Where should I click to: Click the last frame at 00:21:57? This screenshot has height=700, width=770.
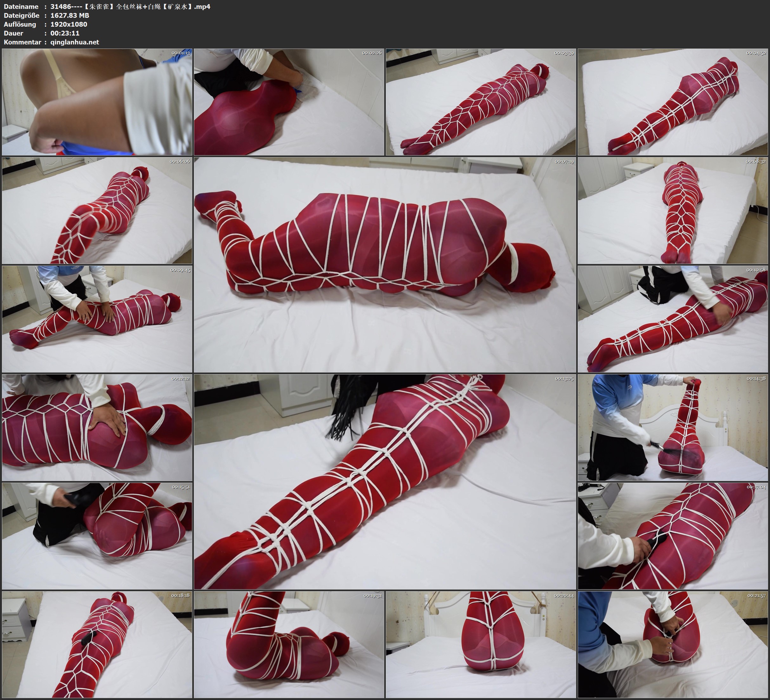click(673, 644)
